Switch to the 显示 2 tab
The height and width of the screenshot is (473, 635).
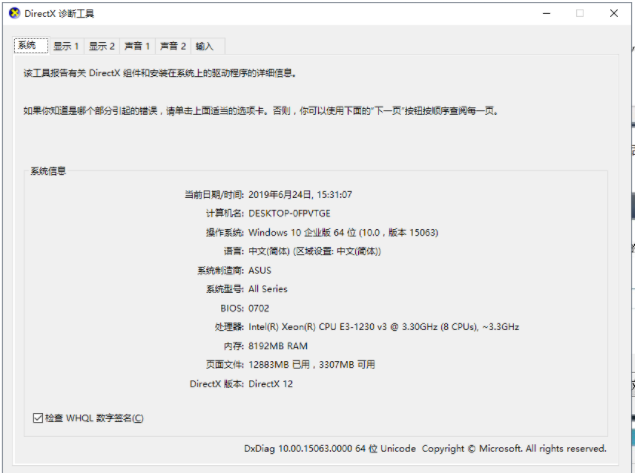click(x=102, y=46)
